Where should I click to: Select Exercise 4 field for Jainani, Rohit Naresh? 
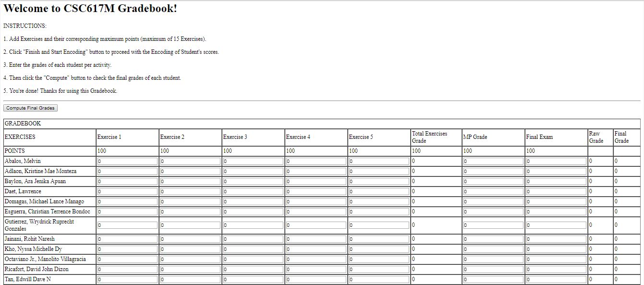point(316,239)
